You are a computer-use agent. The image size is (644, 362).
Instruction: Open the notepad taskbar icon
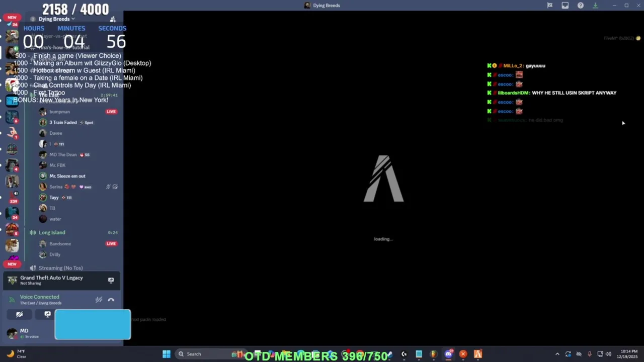[419, 354]
